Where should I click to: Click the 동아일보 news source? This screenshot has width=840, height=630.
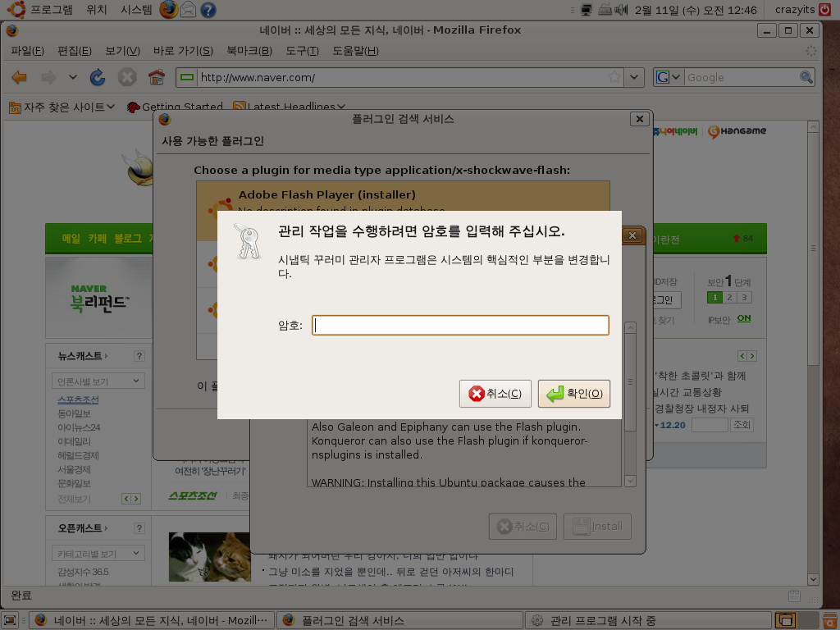click(75, 413)
